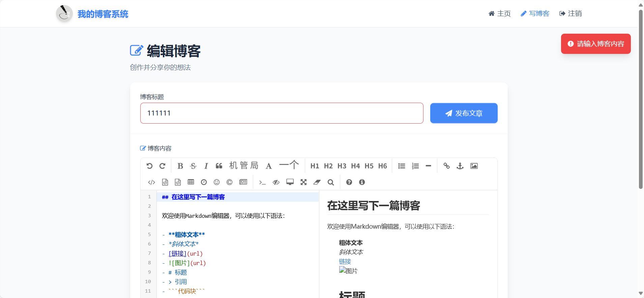Insert H6 heading
This screenshot has width=644, height=298.
383,166
